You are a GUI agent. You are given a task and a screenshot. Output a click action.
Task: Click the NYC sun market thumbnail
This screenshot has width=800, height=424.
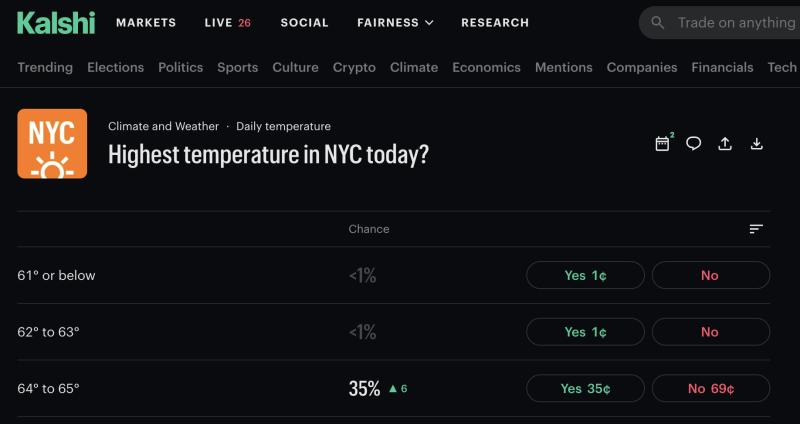point(52,143)
